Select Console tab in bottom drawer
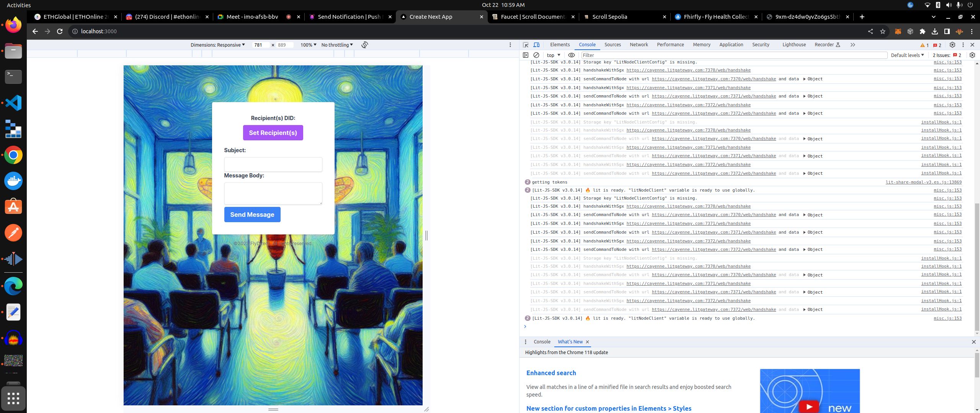Screen dimensions: 980x413 point(542,342)
